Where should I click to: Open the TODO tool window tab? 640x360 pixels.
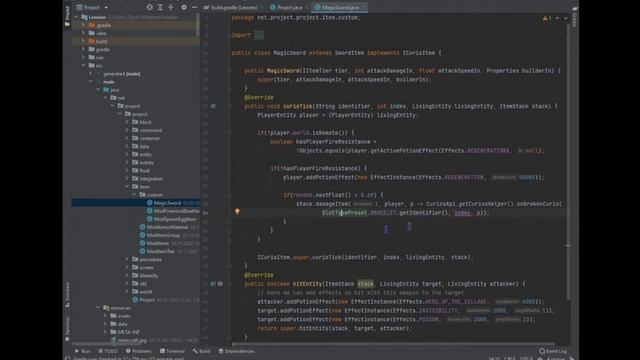[x=108, y=351]
